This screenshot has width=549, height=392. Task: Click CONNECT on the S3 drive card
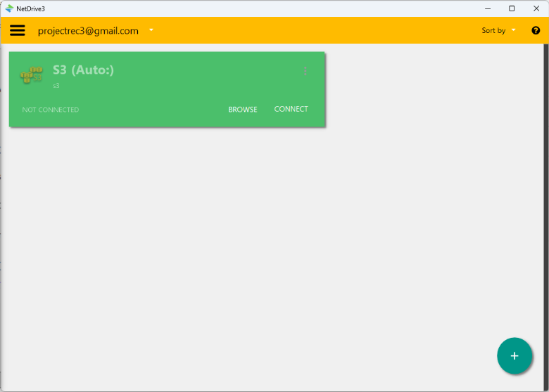[x=291, y=109]
